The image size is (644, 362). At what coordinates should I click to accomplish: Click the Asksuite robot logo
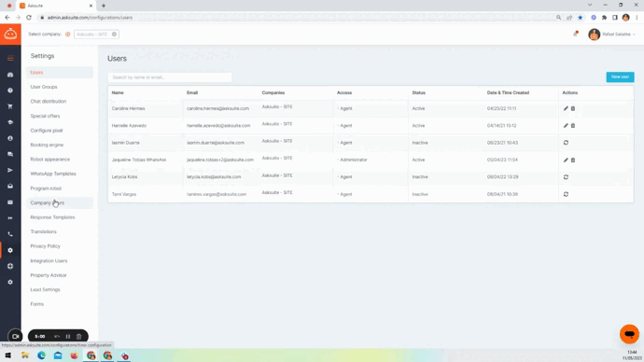tap(10, 35)
